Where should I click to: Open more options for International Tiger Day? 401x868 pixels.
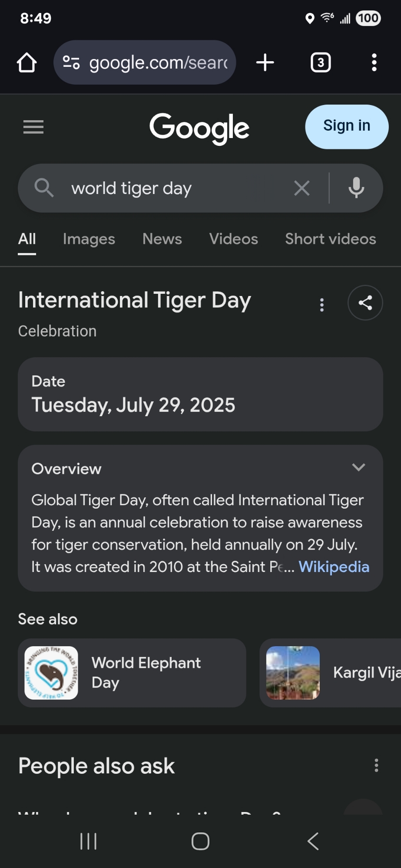coord(322,305)
